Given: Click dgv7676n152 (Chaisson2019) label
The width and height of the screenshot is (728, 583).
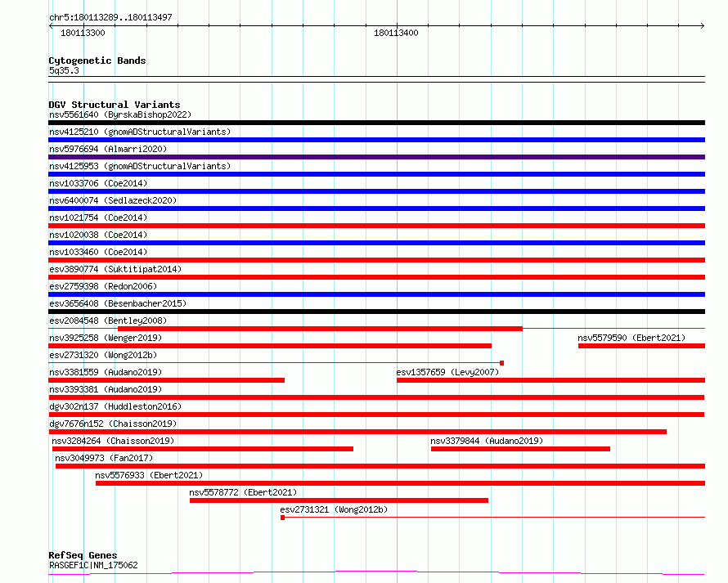Looking at the screenshot, I should pos(113,424).
